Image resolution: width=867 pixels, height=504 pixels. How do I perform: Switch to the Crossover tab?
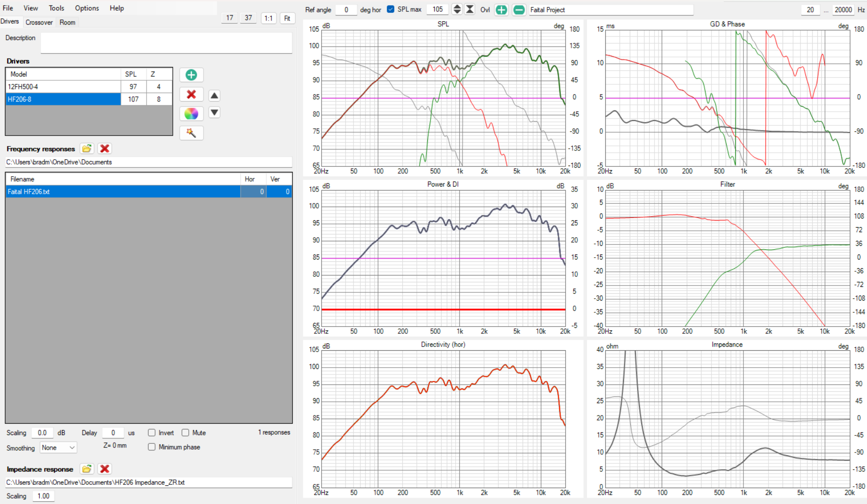pos(39,22)
